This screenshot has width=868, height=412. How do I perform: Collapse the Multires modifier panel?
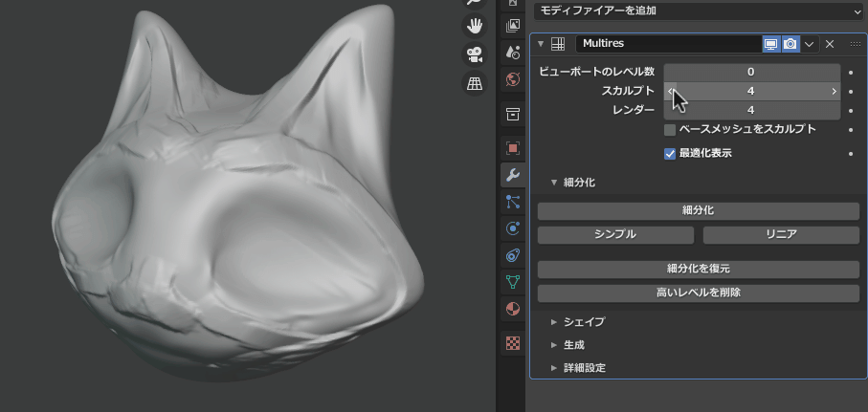(541, 44)
